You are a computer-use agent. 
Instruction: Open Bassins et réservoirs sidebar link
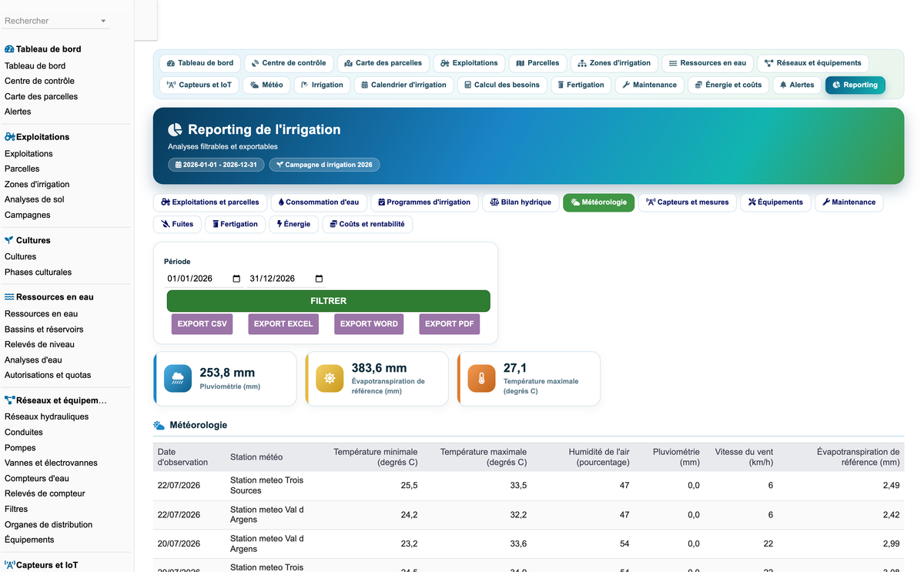tap(44, 329)
